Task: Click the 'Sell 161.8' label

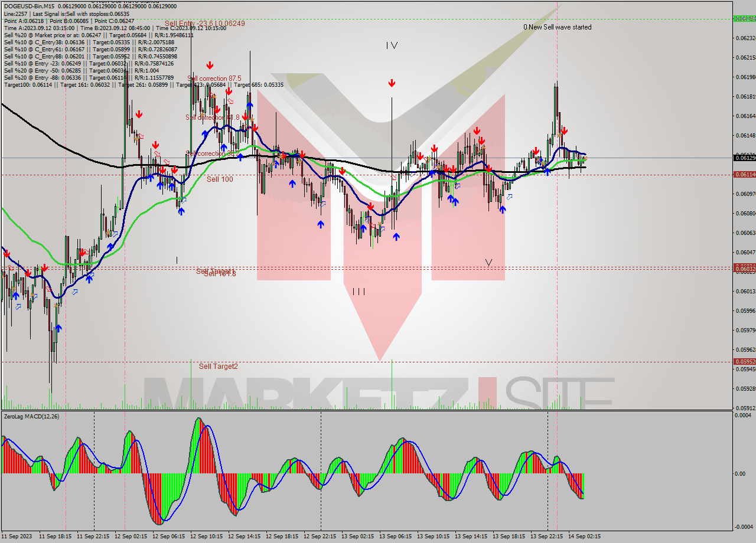Action: 220,274
